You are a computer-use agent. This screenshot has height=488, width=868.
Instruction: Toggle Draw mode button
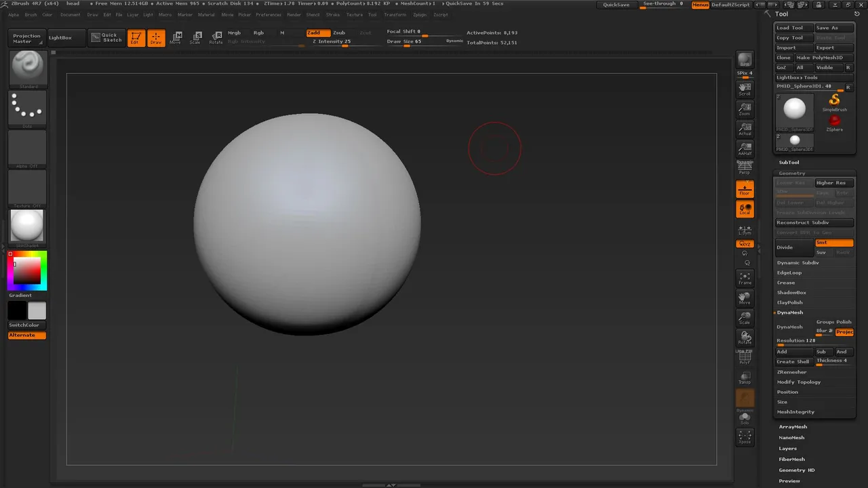[x=156, y=38]
